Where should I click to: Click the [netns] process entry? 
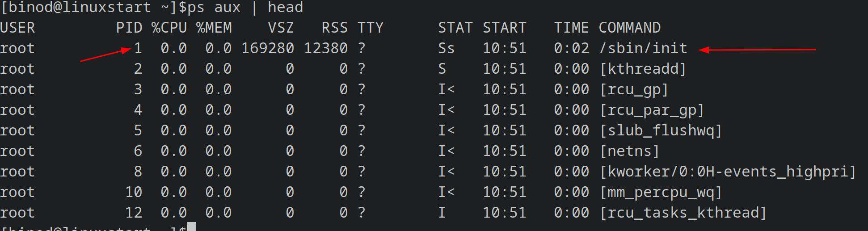coord(629,151)
